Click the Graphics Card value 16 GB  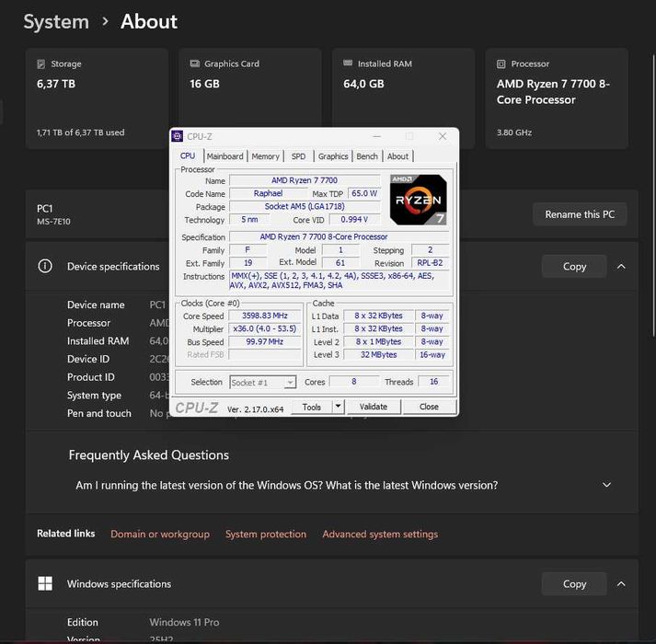coord(204,84)
